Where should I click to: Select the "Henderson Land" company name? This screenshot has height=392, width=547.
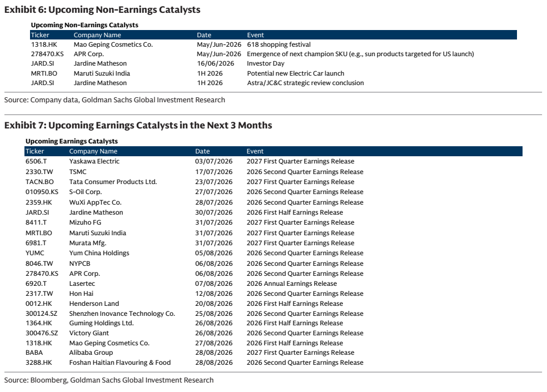coord(94,304)
